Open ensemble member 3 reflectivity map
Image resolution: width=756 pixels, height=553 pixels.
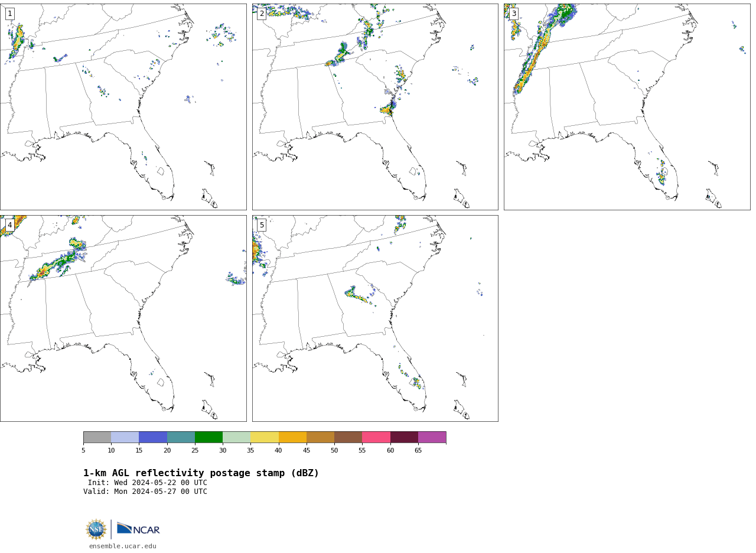(x=627, y=107)
